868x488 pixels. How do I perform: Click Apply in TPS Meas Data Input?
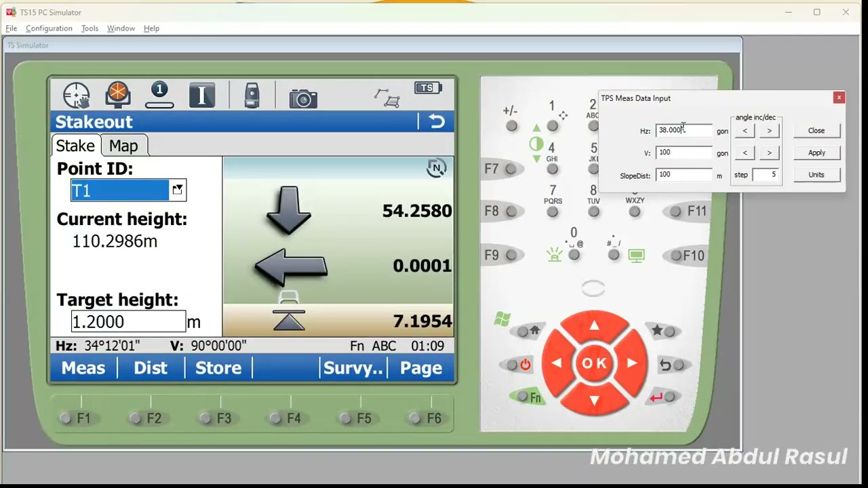pos(816,152)
